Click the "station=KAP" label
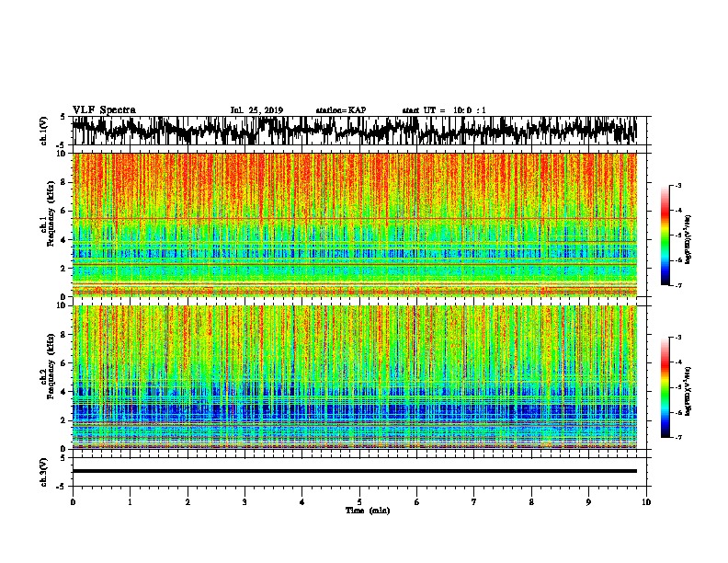Screen dimensions: 728x563 (341, 110)
